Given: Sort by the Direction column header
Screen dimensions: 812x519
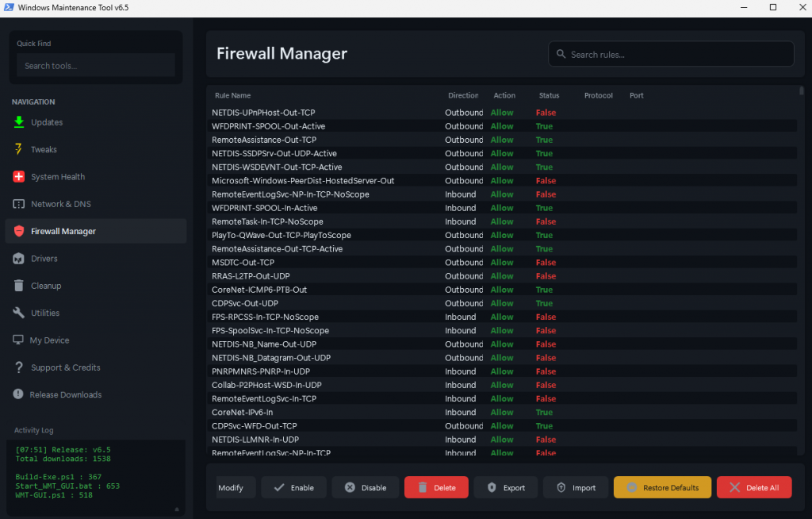Looking at the screenshot, I should tap(463, 95).
